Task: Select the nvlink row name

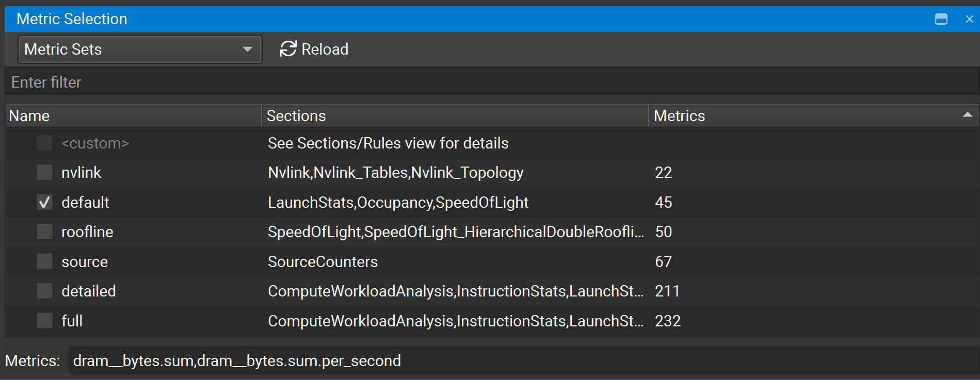Action: tap(81, 172)
